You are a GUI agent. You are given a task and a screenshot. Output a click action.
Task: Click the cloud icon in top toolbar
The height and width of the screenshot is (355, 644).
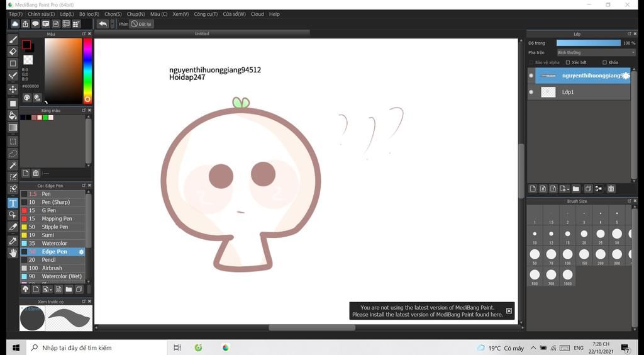(x=15, y=24)
